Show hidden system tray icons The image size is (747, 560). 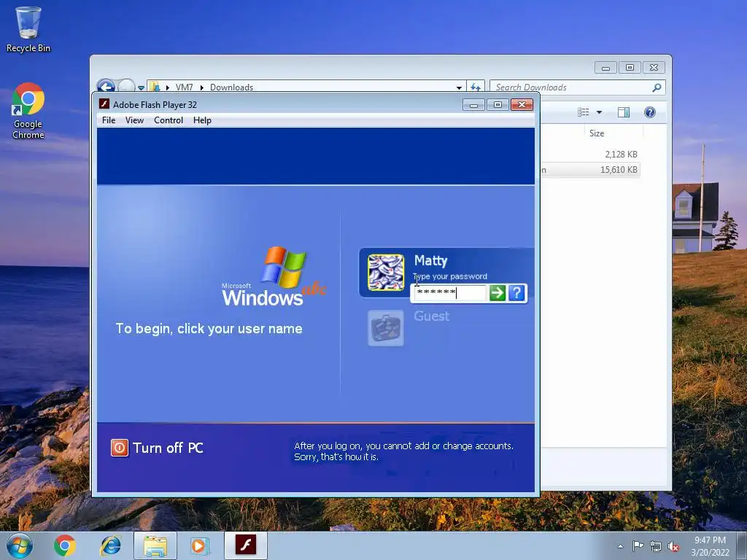point(620,546)
